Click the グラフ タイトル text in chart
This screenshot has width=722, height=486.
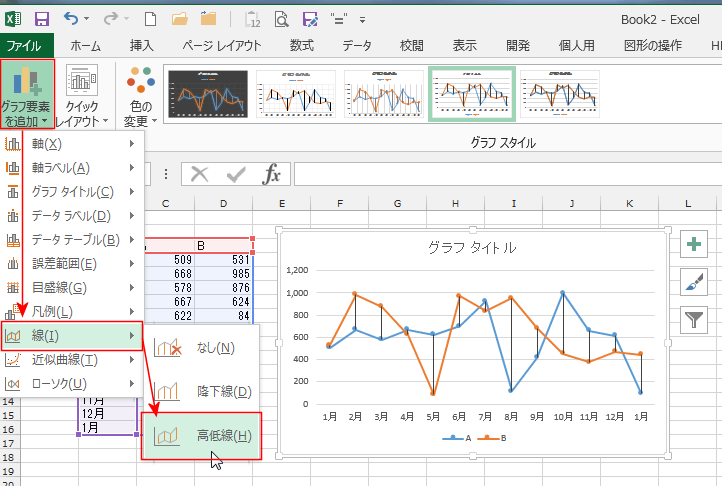(471, 248)
